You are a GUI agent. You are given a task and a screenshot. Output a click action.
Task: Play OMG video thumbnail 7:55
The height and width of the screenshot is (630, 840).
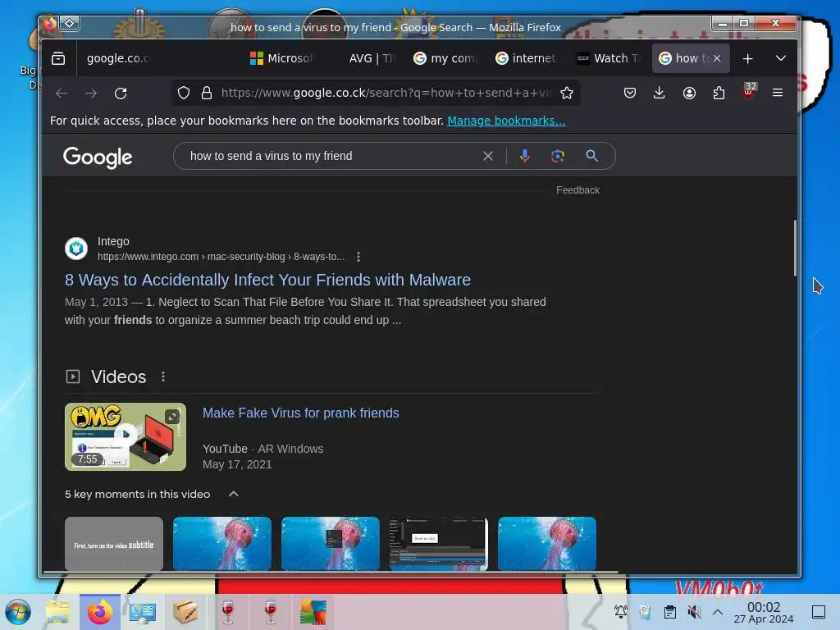point(126,436)
